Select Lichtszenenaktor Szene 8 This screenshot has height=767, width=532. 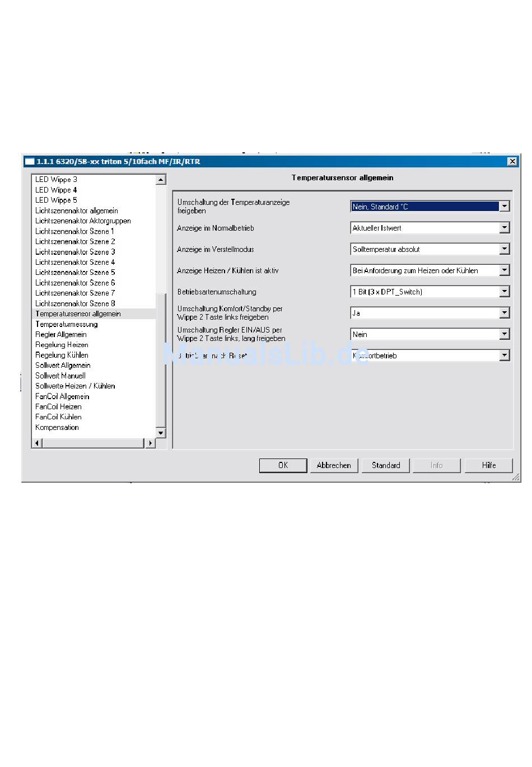pos(75,303)
